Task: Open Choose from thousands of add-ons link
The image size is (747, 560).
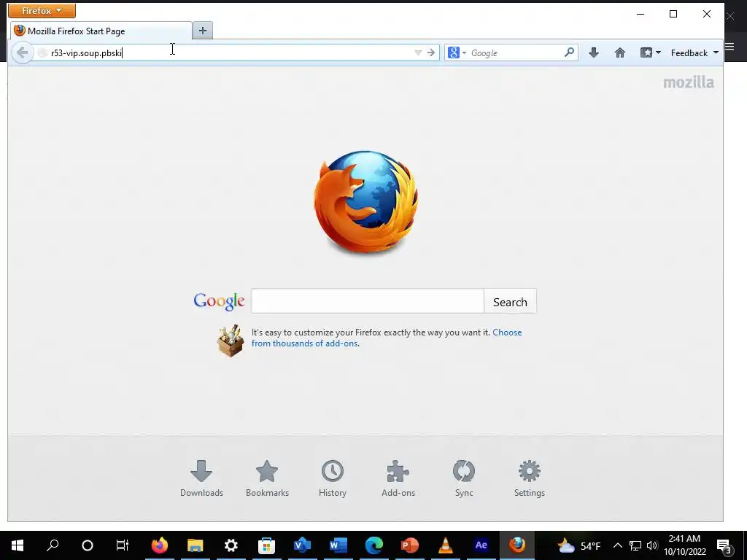Action: [x=387, y=338]
